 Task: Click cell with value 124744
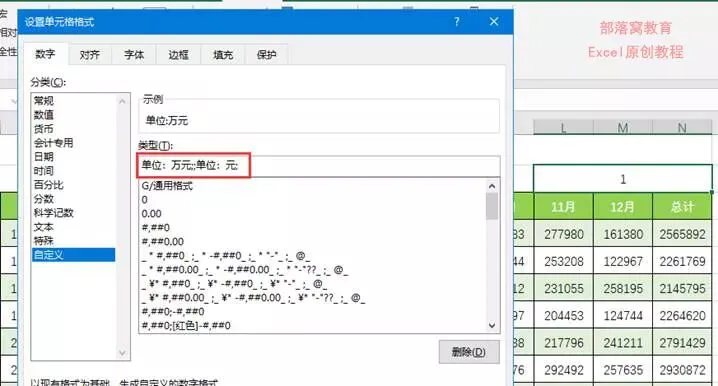click(x=623, y=315)
